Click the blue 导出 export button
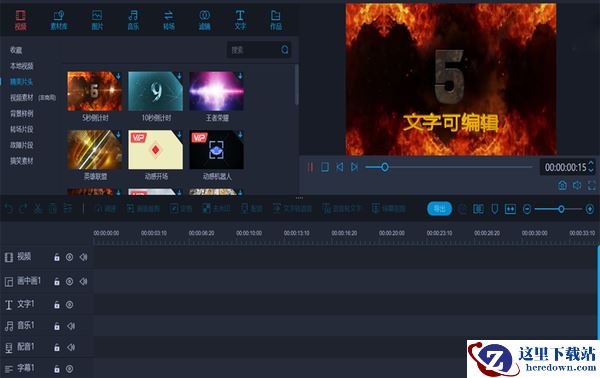The height and width of the screenshot is (378, 600). (439, 209)
